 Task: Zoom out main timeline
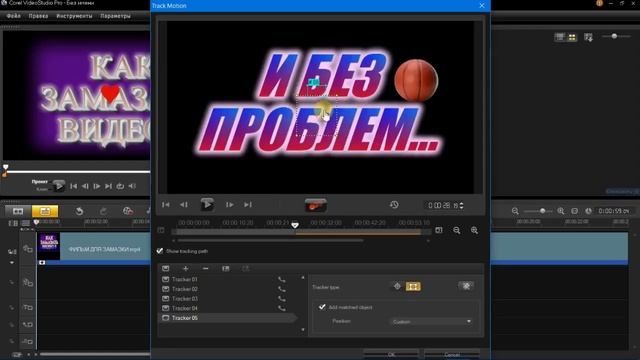coord(515,211)
